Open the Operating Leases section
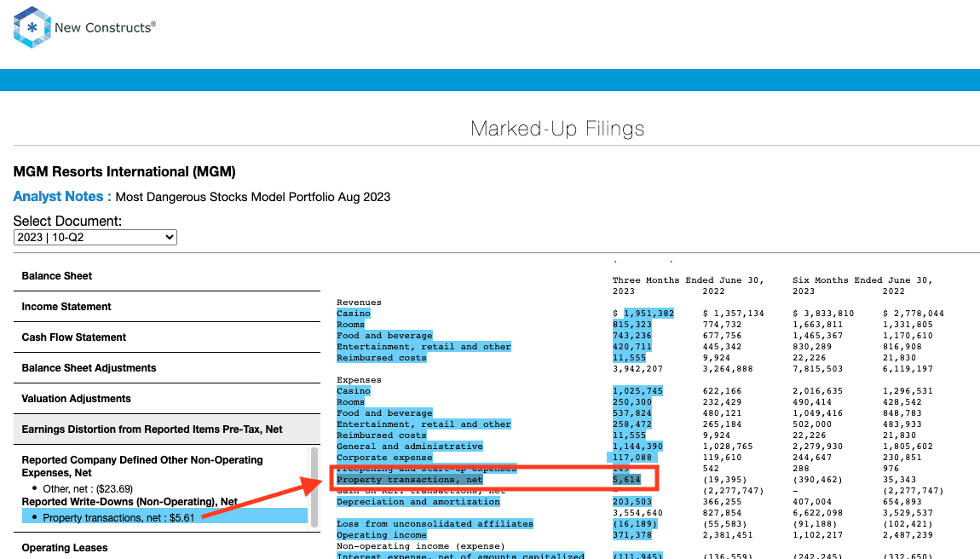 click(65, 548)
